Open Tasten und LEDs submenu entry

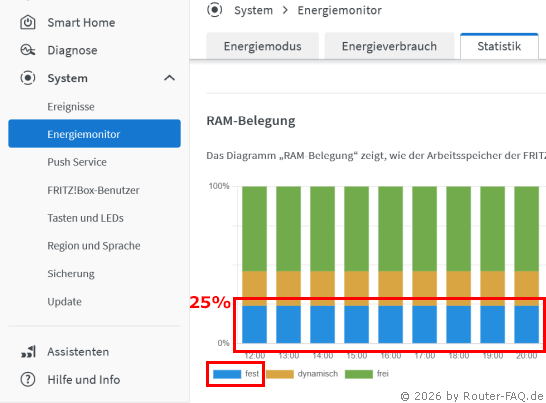coord(85,218)
